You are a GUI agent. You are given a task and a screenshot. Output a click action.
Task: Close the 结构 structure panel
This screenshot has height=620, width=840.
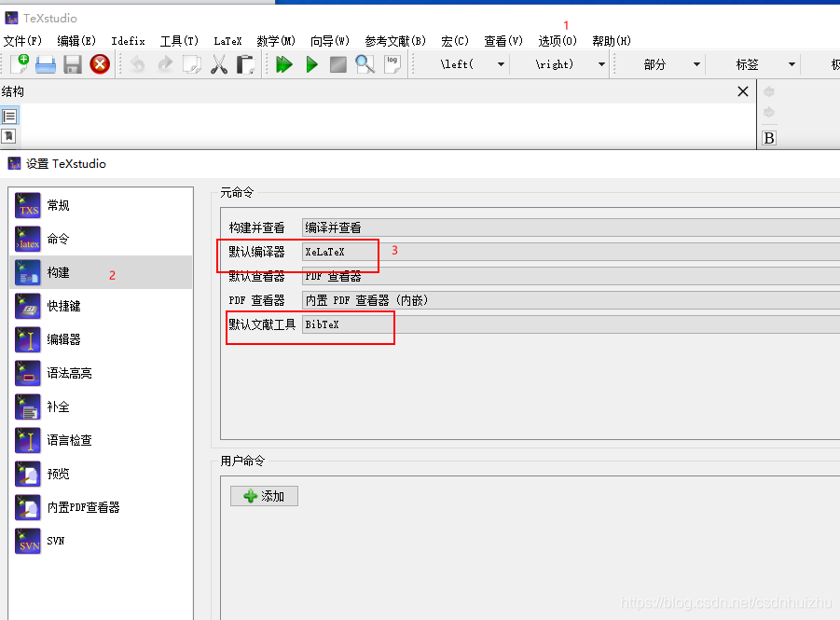(x=742, y=91)
